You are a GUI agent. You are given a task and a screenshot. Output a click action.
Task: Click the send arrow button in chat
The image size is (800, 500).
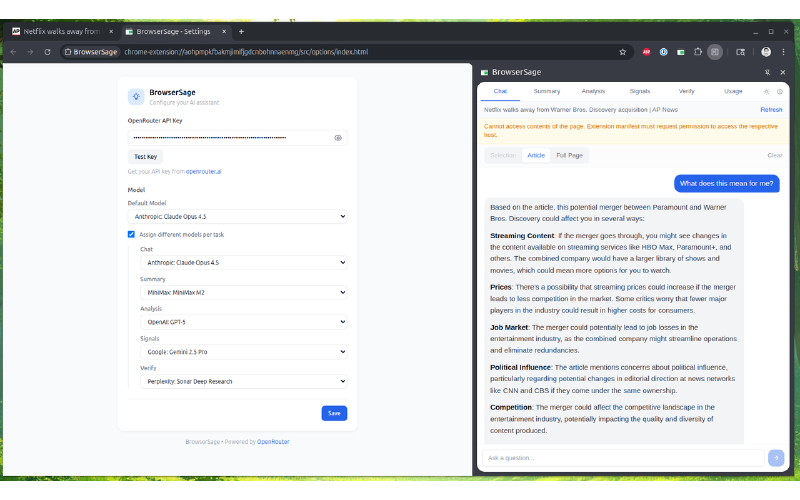(x=775, y=457)
